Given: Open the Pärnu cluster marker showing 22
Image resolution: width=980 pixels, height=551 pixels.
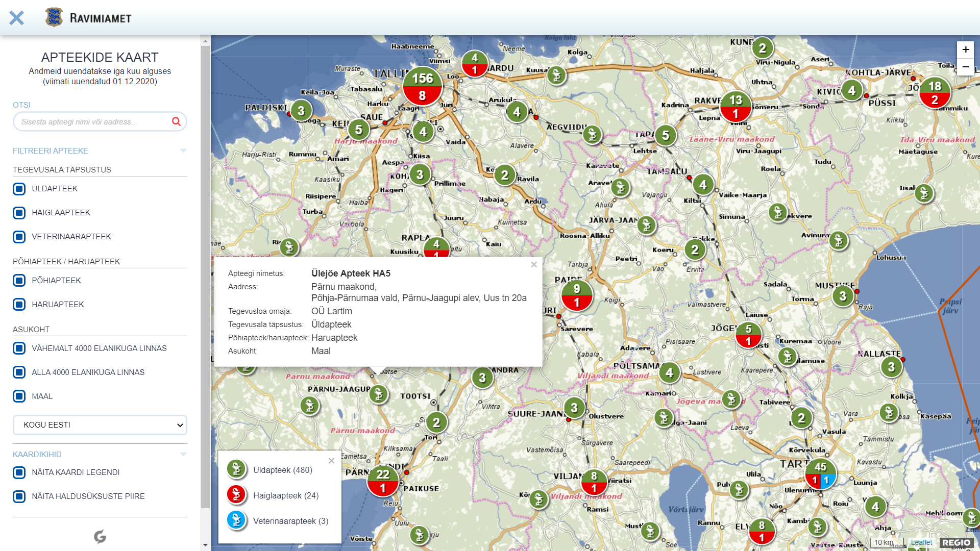Looking at the screenshot, I should pos(383,481).
